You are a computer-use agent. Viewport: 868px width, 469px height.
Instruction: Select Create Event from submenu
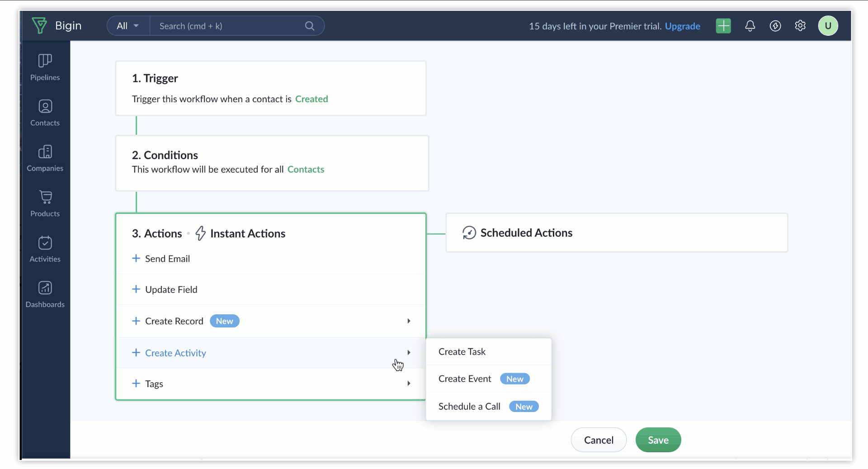[x=489, y=379]
